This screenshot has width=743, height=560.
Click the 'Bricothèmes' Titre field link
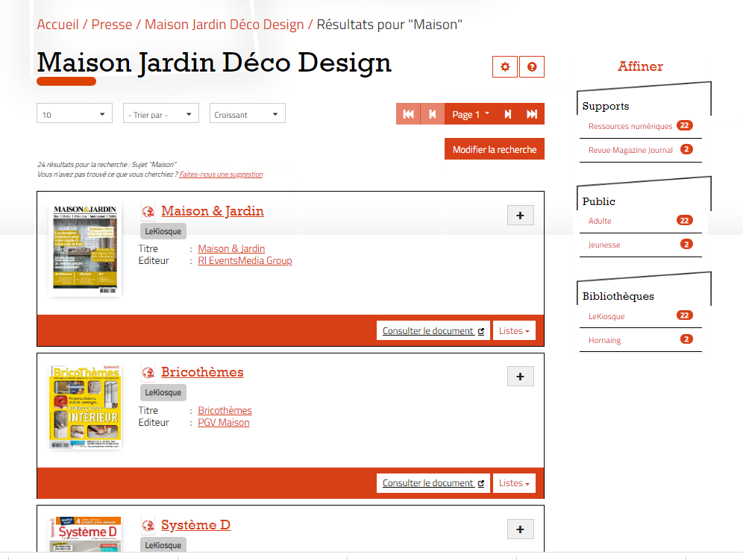[225, 410]
